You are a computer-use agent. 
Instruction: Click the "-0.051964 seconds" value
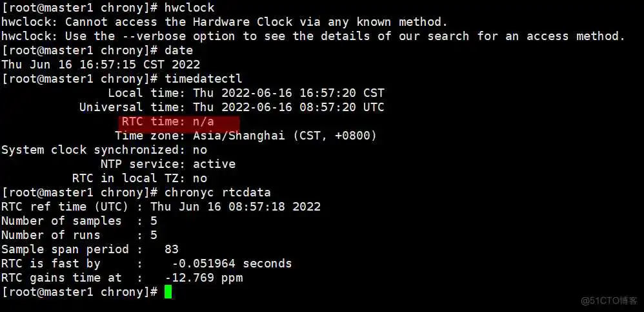(x=232, y=264)
